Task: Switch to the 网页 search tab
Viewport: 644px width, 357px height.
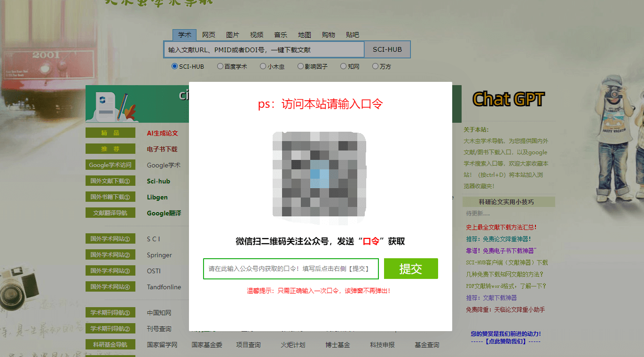Action: click(x=209, y=35)
